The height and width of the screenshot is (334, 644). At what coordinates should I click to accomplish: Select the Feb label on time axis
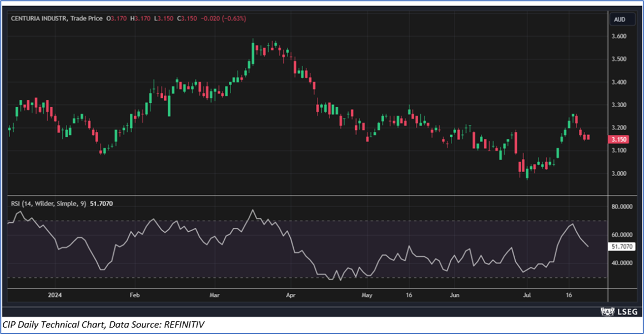(133, 295)
